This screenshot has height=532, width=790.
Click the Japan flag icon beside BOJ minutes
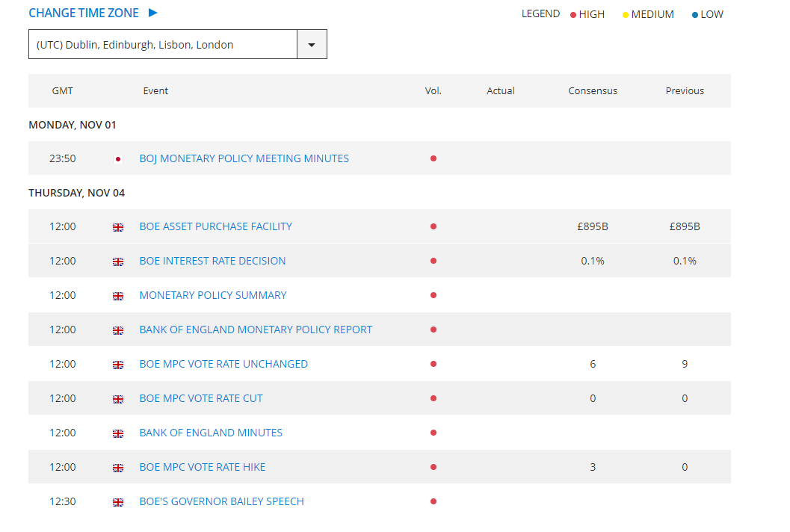pos(117,159)
